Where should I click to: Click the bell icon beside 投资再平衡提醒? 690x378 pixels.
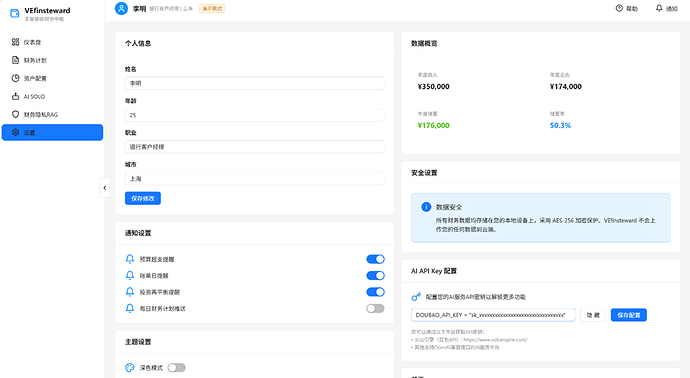130,292
